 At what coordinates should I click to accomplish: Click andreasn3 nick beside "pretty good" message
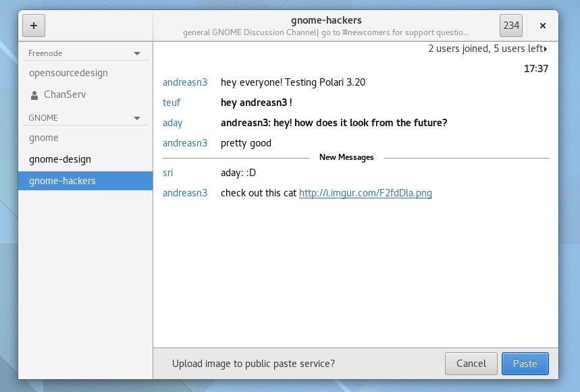(x=185, y=143)
